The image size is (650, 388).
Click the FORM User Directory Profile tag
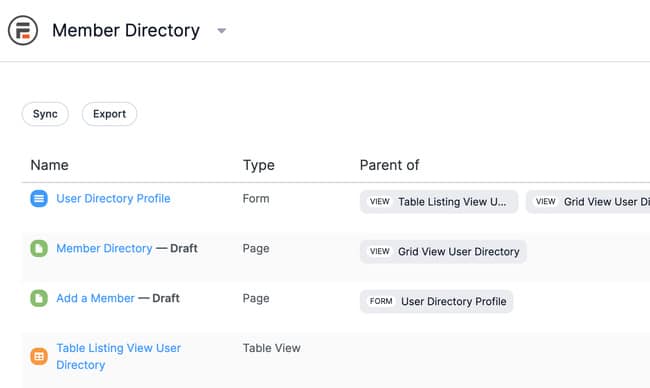[437, 301]
